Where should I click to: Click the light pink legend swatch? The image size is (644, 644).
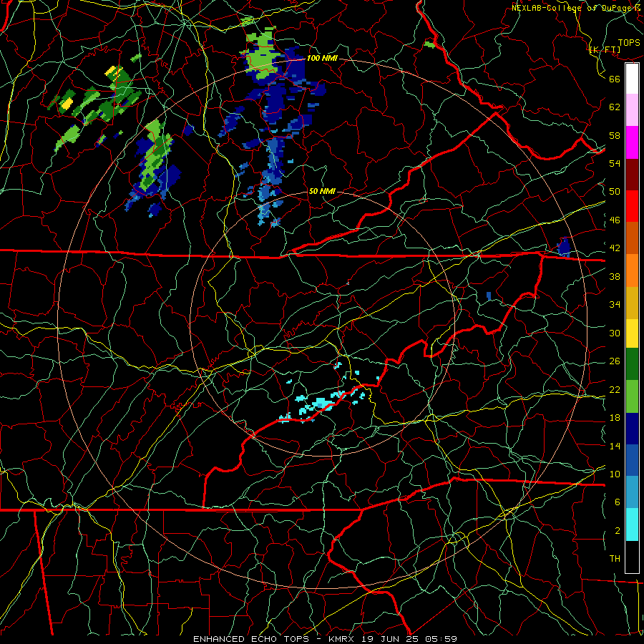click(632, 110)
